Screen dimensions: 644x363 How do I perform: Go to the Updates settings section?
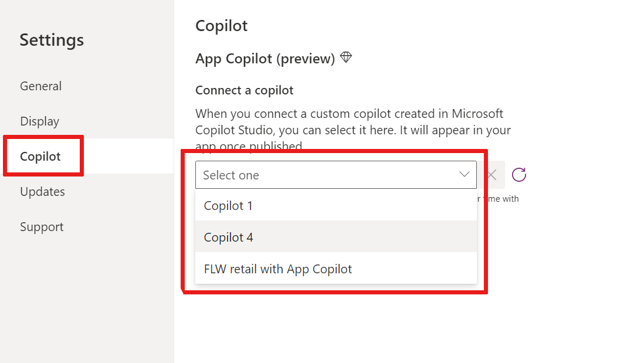[42, 191]
